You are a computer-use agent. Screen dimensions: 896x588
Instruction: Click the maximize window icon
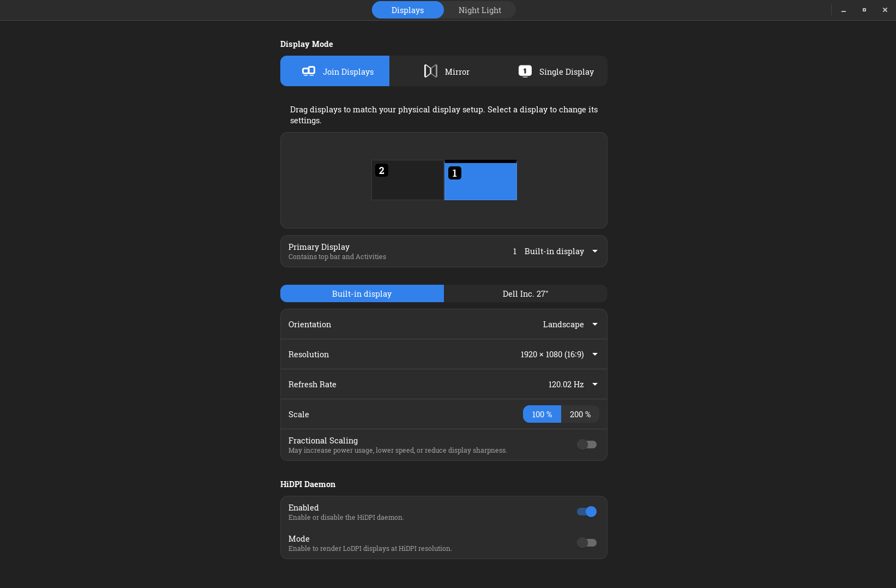[864, 10]
